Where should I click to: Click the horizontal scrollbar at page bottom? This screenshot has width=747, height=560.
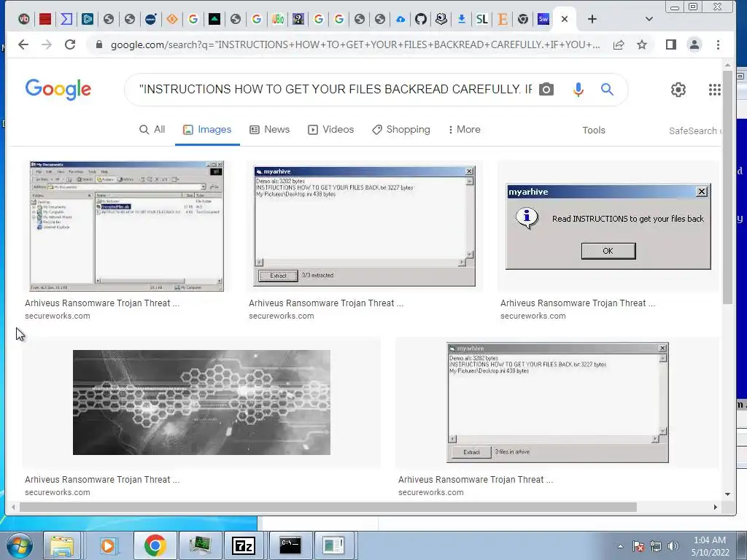pyautogui.click(x=328, y=507)
